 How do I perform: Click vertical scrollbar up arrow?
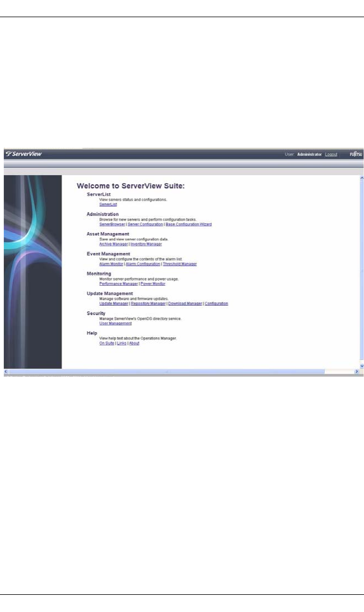tap(362, 178)
